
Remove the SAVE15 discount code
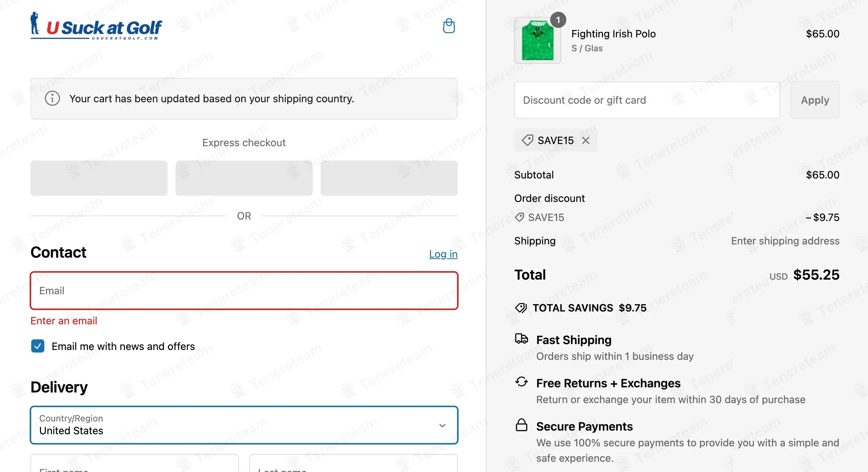(x=586, y=140)
